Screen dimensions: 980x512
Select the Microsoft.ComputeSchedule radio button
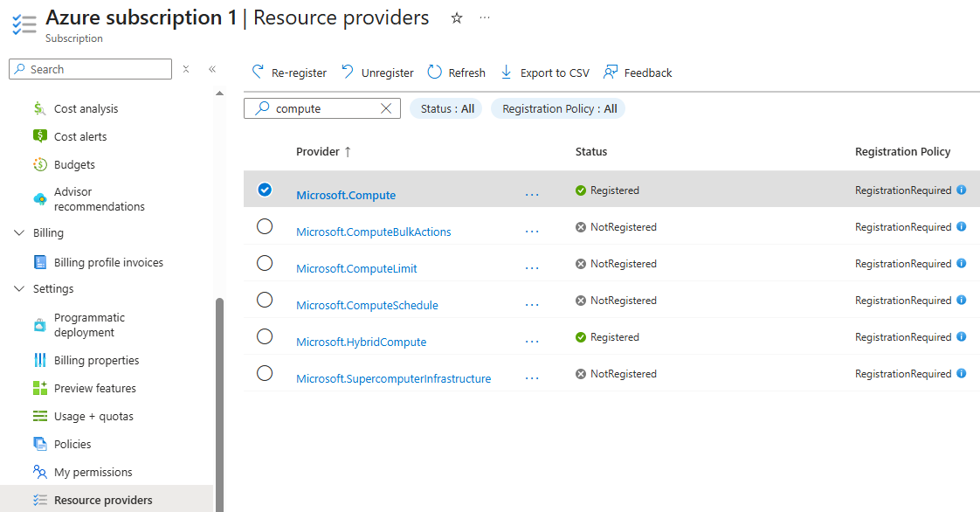[265, 300]
